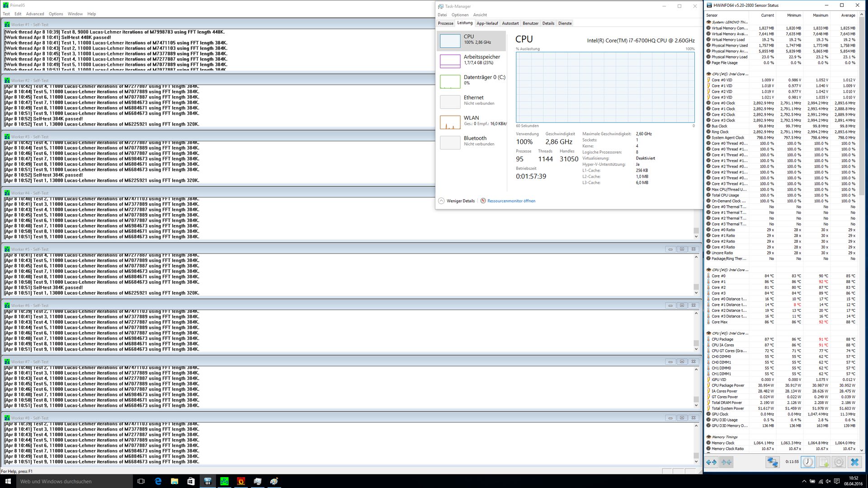Click HWiNFO Average column header
This screenshot has height=488, width=868.
click(x=848, y=15)
